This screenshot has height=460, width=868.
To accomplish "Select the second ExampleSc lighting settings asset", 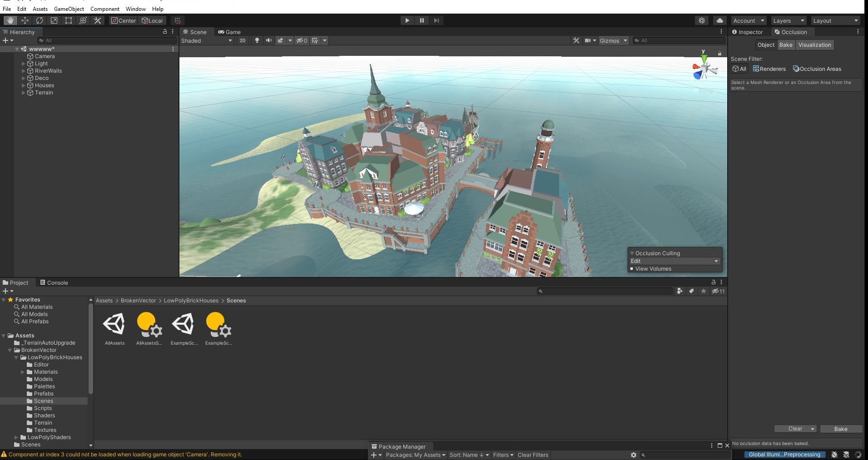I will 218,329.
